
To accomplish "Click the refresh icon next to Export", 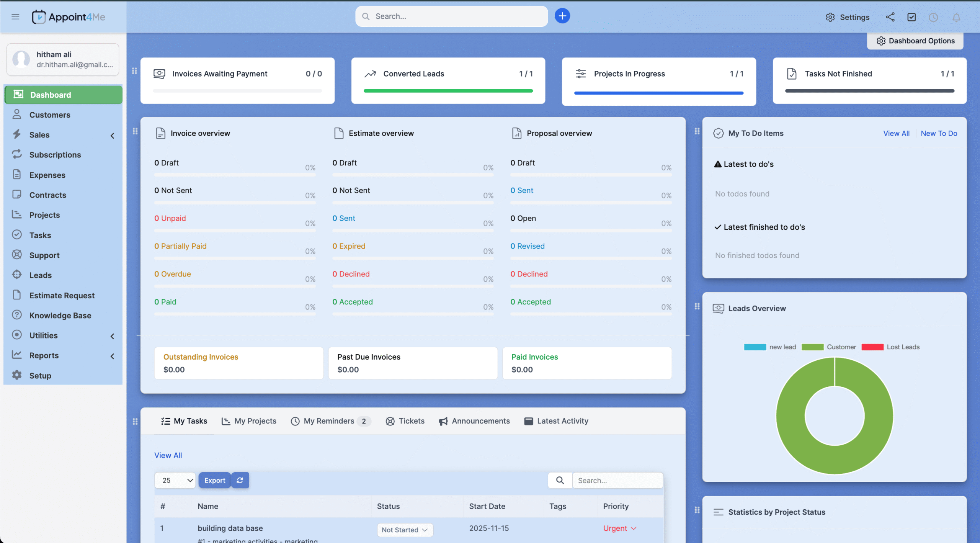I will (240, 480).
